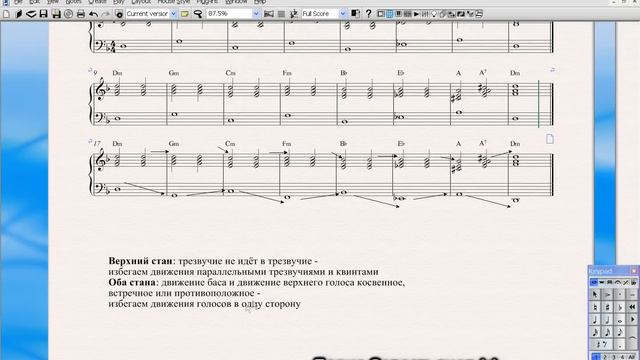Toggle Focus on Staves
This screenshot has height=360, width=640.
(x=281, y=14)
